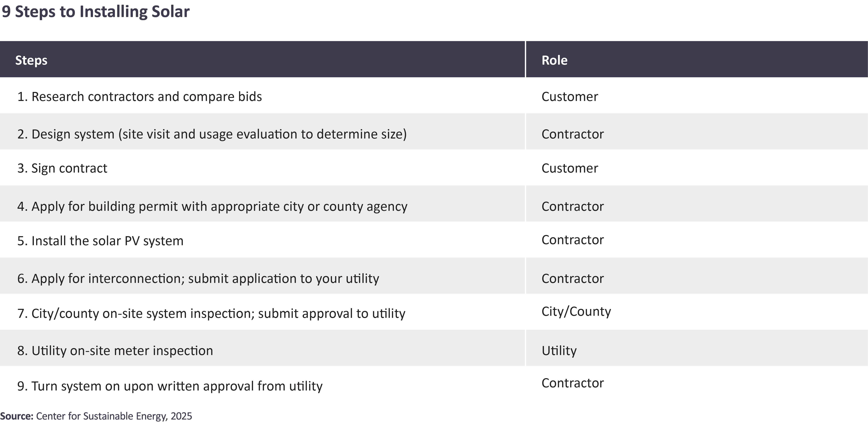Click the Contractor role for step 2
868x423 pixels.
[572, 134]
